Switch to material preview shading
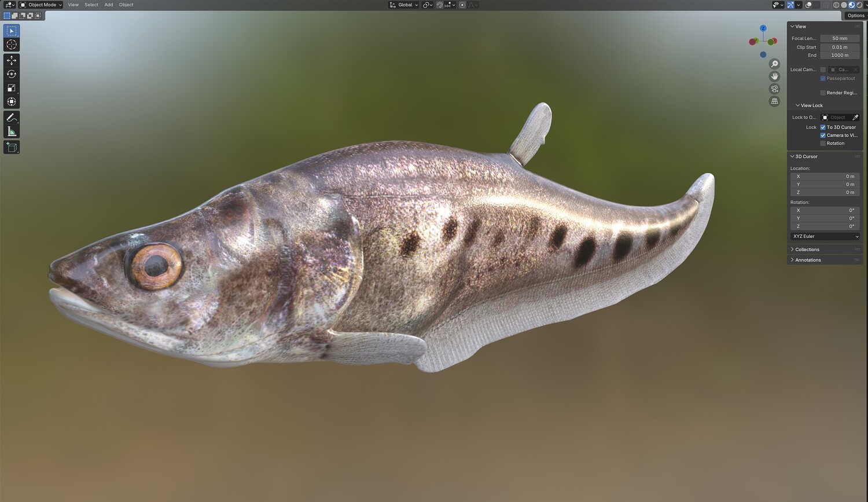Viewport: 868px width, 502px height. (x=851, y=5)
